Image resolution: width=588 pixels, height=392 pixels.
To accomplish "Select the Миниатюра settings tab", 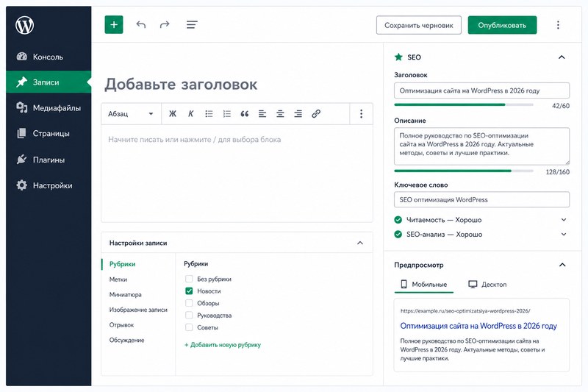I will click(125, 294).
